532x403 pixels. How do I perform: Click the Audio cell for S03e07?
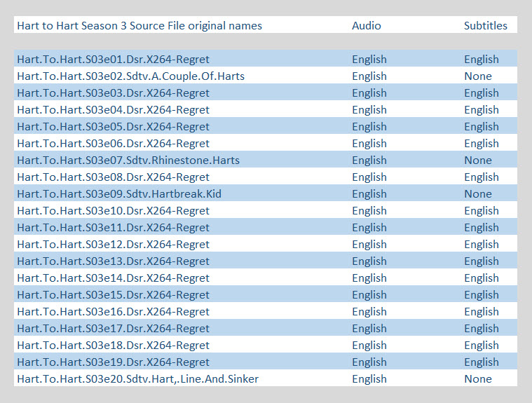point(369,160)
